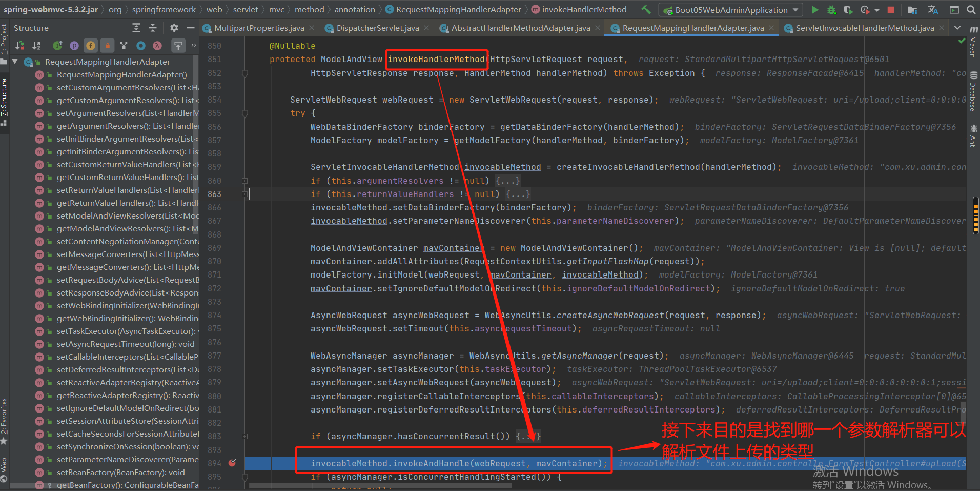Click the green inspection checkmark icon
The width and height of the screenshot is (980, 491).
[x=962, y=41]
